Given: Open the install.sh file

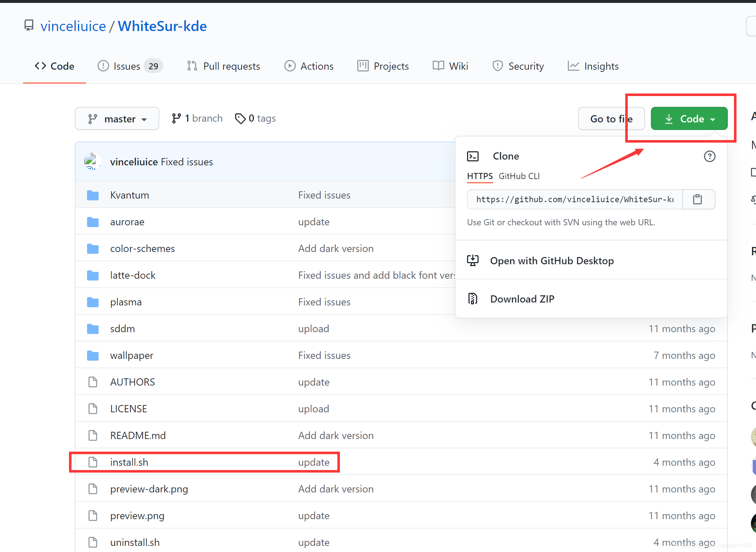Looking at the screenshot, I should pos(129,462).
